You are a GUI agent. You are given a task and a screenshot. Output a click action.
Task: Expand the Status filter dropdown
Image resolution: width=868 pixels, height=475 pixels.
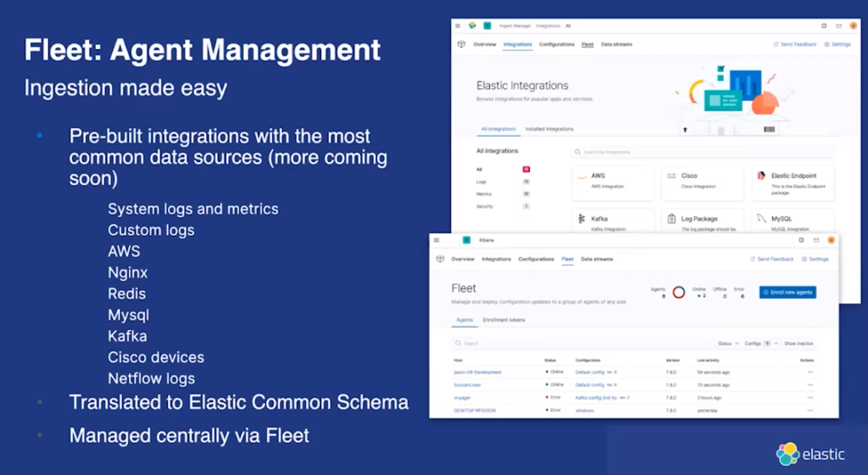(x=728, y=344)
